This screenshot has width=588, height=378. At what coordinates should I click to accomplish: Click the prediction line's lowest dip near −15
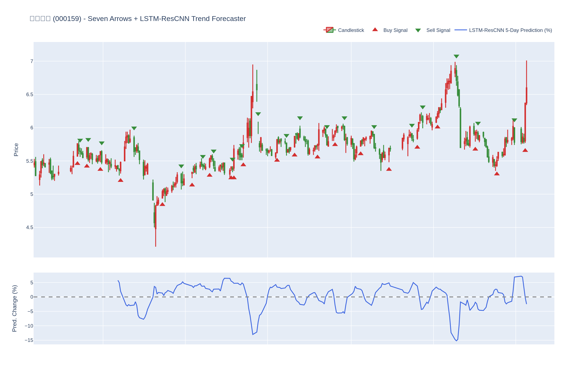click(457, 341)
